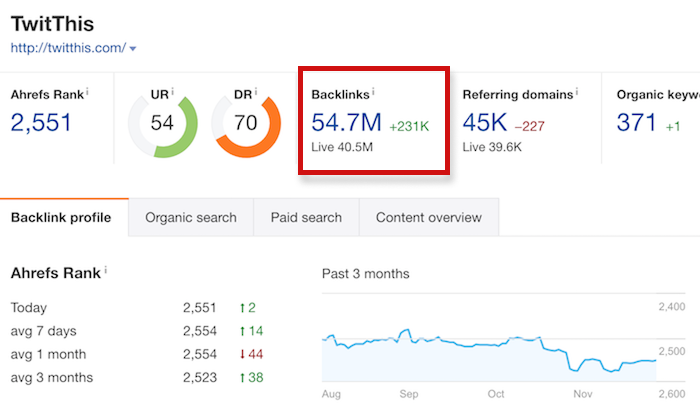This screenshot has width=700, height=414.
Task: Switch to the Content overview tab
Action: [429, 217]
